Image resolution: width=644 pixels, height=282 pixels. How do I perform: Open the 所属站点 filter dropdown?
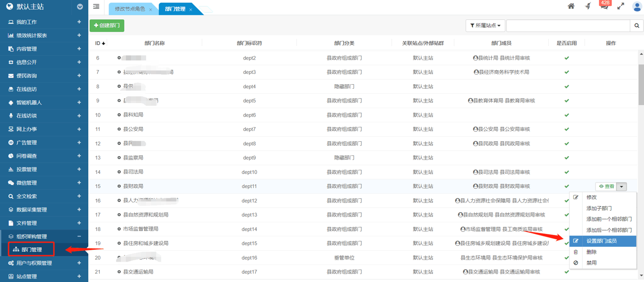point(485,26)
